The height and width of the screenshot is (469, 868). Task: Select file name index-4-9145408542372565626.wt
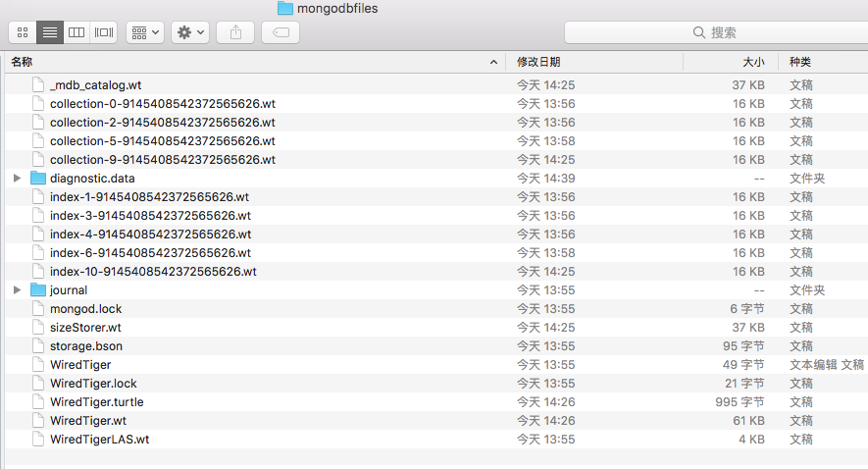click(151, 234)
